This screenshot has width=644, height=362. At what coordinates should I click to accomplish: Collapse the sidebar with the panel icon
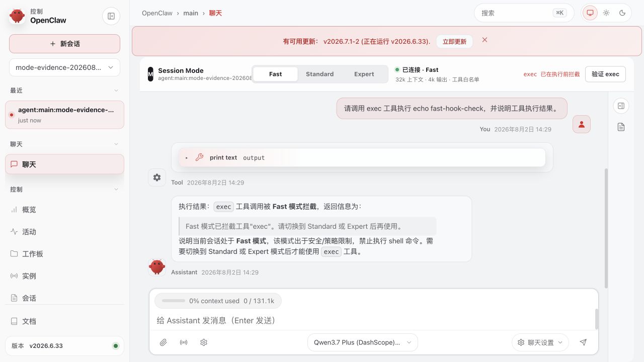tap(111, 16)
